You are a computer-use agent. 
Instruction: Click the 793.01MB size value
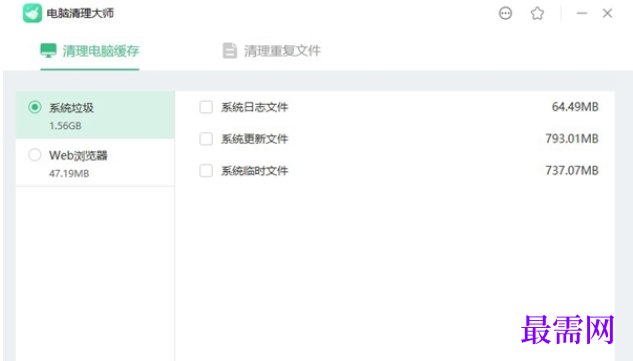[572, 139]
